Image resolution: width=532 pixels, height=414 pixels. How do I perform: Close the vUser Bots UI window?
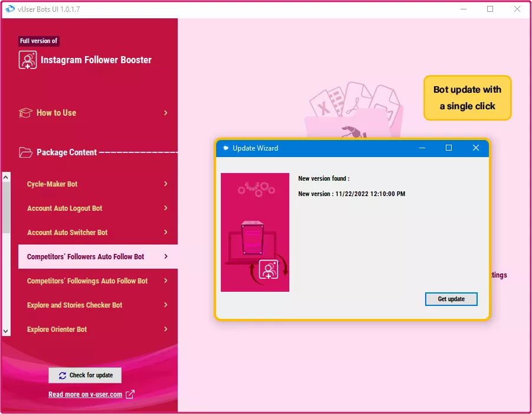tap(517, 9)
